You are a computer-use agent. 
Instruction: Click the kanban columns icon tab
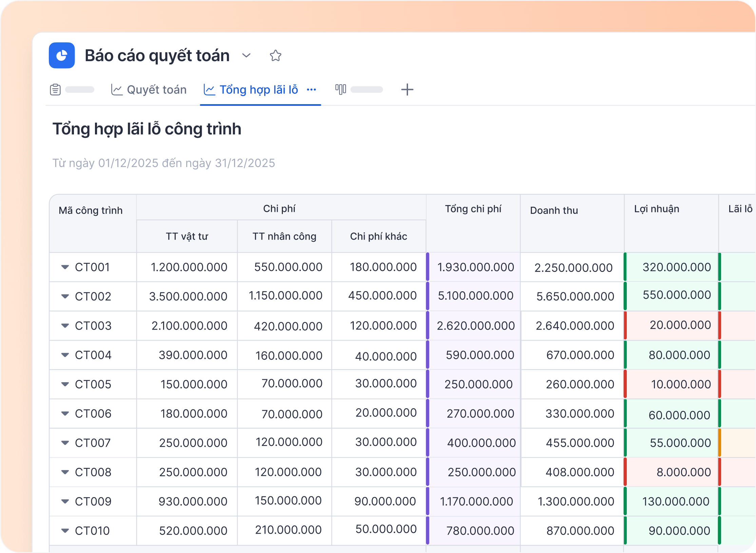341,89
